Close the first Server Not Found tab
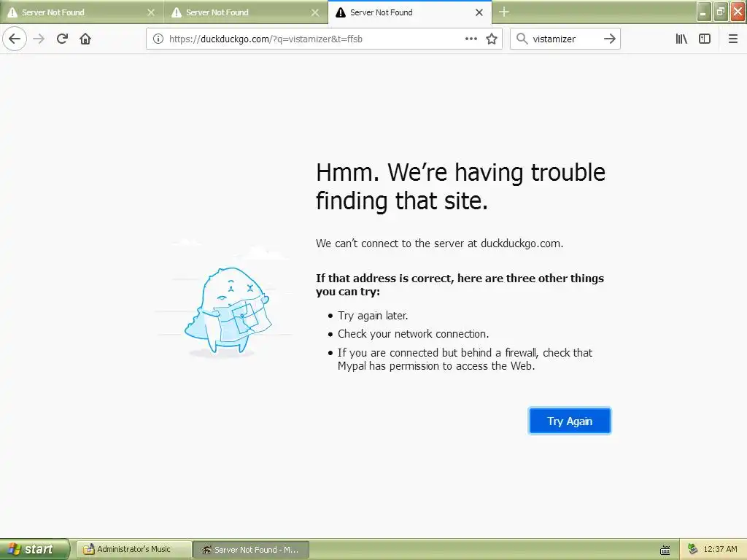747x560 pixels. pos(151,12)
